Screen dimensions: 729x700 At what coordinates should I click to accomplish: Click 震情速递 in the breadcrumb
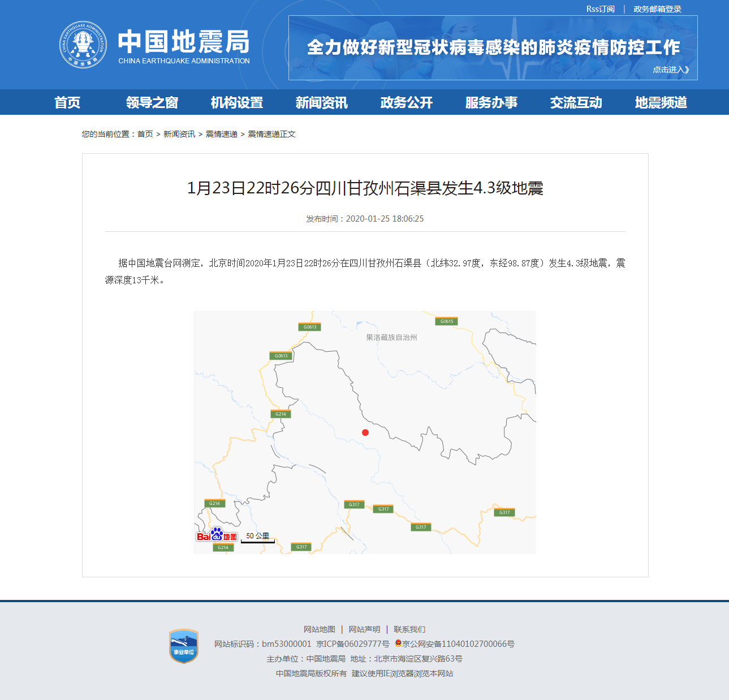pyautogui.click(x=221, y=134)
